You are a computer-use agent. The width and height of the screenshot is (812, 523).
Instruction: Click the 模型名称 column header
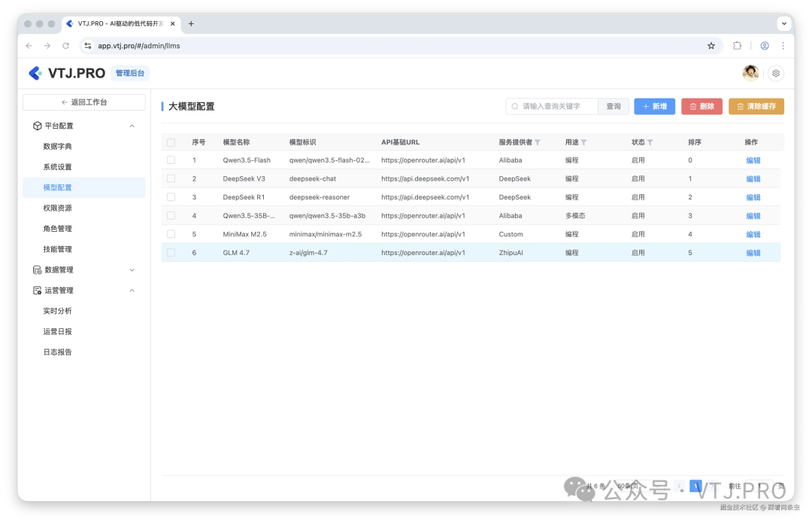(236, 142)
